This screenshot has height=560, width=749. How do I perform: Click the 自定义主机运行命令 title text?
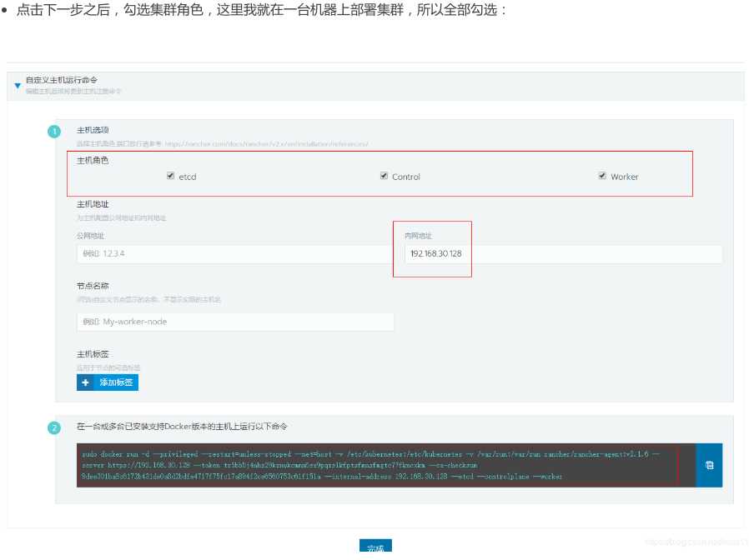click(62, 80)
